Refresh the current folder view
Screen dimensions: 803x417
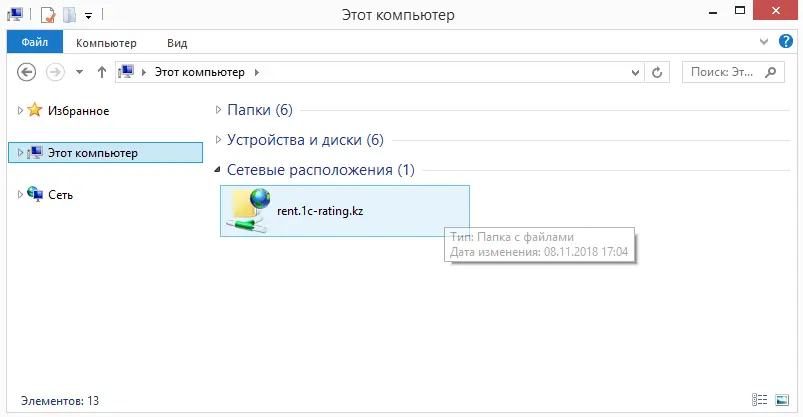click(657, 72)
